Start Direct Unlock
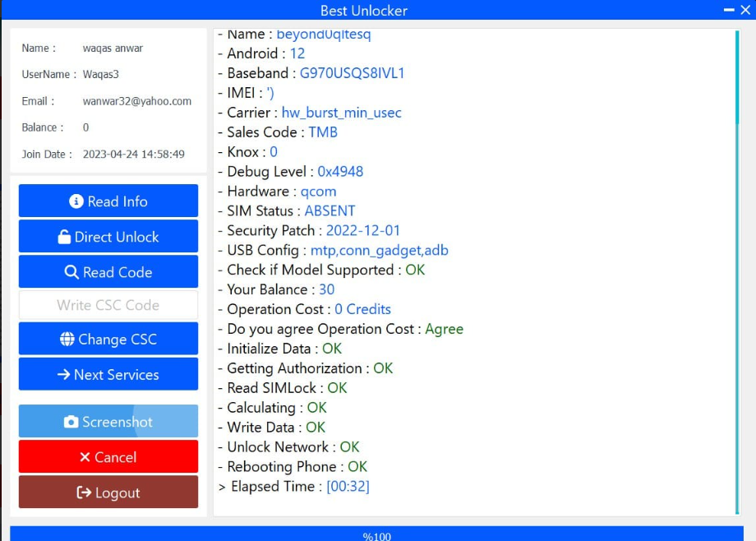Image resolution: width=756 pixels, height=541 pixels. (108, 237)
